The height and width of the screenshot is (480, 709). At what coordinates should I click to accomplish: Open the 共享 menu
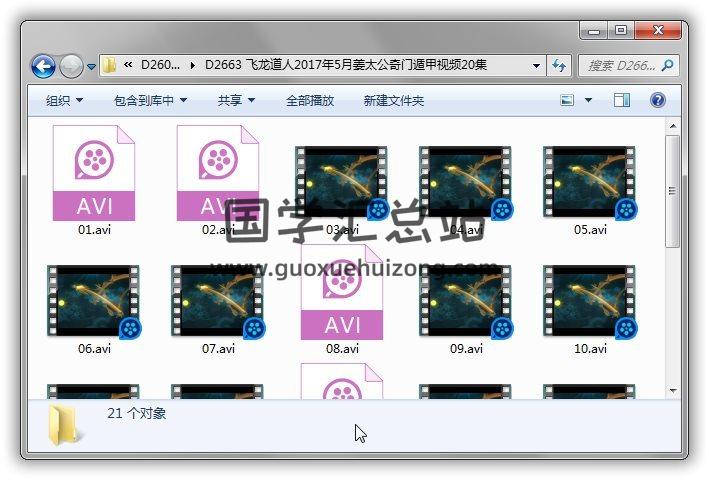point(236,100)
